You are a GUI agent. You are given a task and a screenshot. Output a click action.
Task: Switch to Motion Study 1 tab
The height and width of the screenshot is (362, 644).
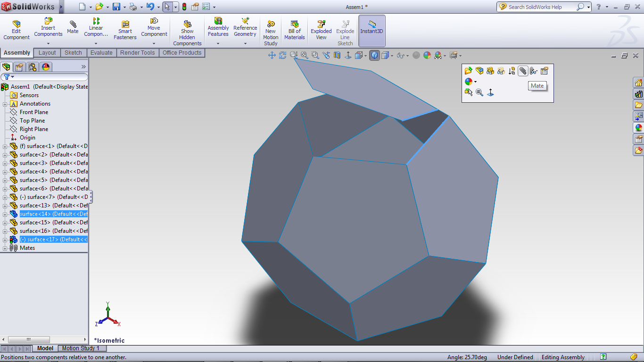tap(81, 348)
